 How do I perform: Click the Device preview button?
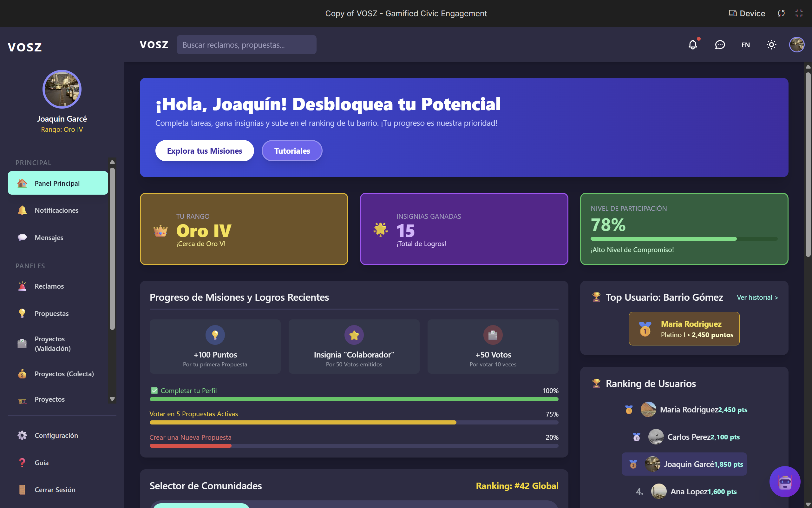coord(747,13)
